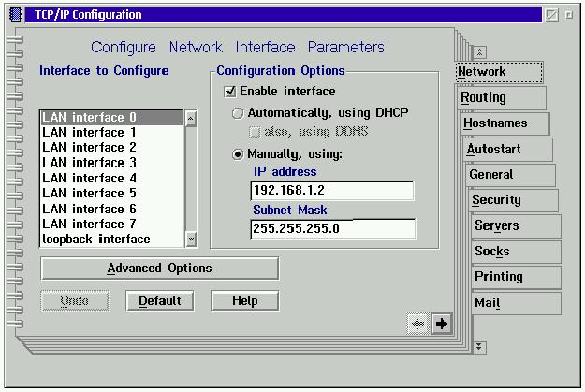
Task: Toggle the Enable interface checkbox
Action: [x=230, y=92]
